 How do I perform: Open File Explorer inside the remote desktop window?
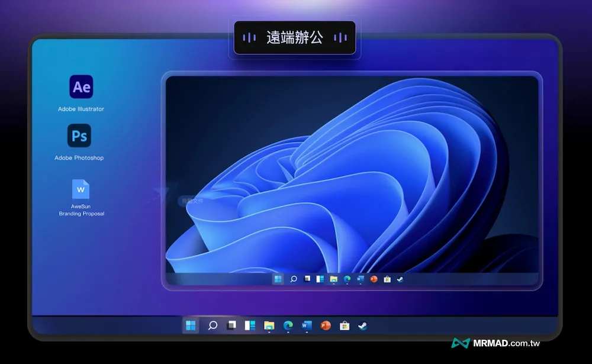point(333,279)
